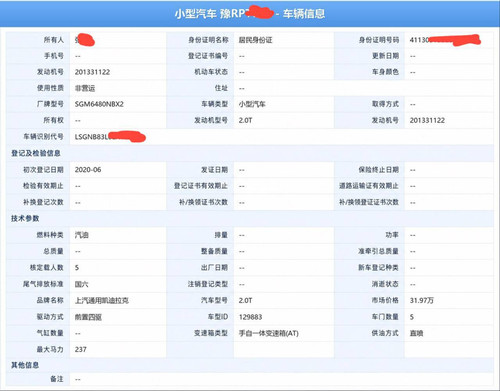Select the 品牌名称 label
Image resolution: width=500 pixels, height=391 pixels.
pos(50,300)
